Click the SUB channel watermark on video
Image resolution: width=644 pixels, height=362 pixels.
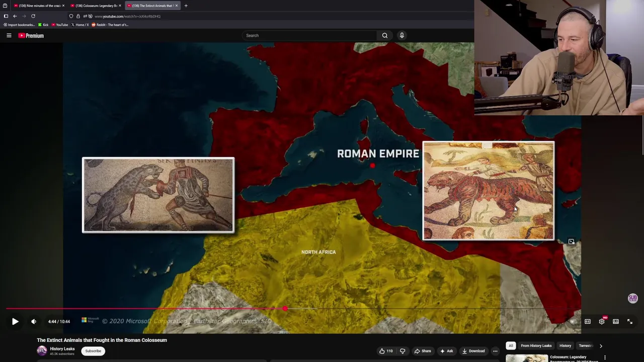633,298
